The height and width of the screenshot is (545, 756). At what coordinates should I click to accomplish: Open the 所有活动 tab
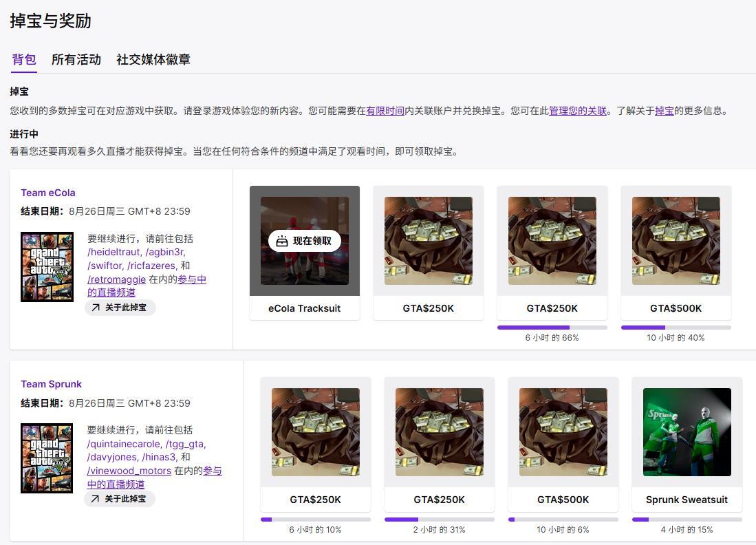pos(76,59)
